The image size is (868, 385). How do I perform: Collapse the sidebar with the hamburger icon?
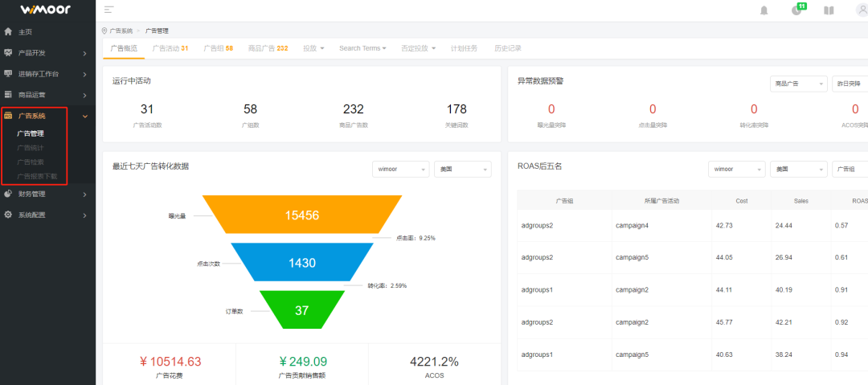108,10
